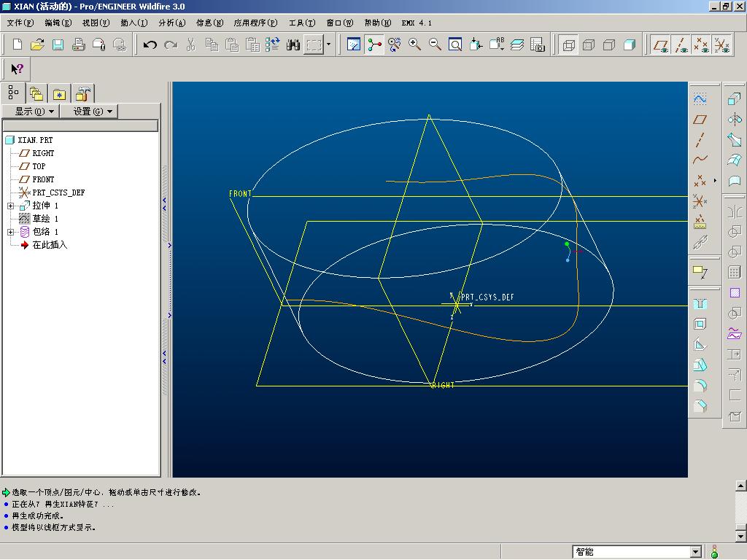Refit the model to the screen

(455, 44)
